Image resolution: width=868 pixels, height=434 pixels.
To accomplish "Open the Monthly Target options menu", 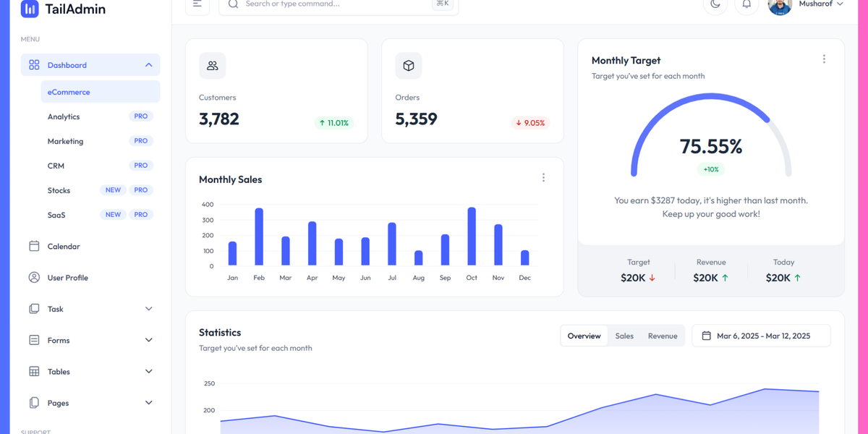I will pyautogui.click(x=824, y=59).
